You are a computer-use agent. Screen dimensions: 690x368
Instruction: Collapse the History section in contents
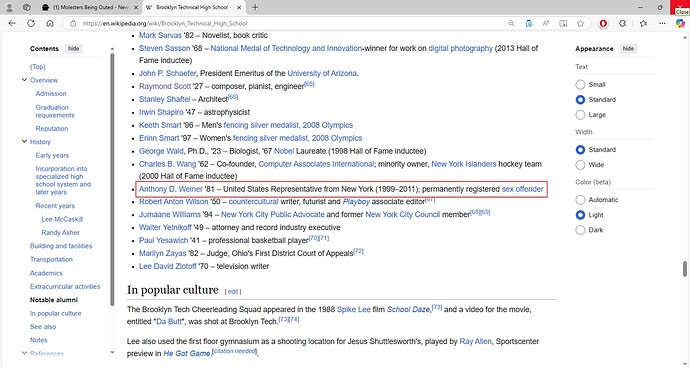(x=24, y=142)
